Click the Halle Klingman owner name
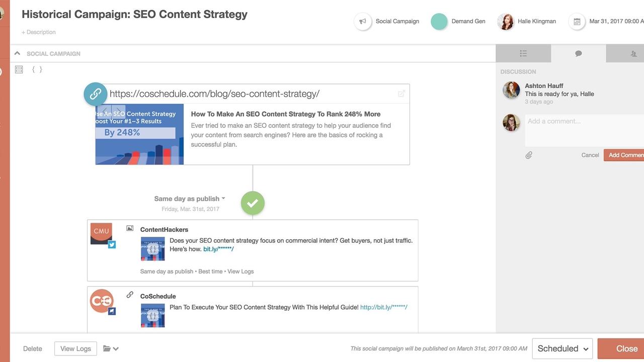Viewport: 644px width, 362px height. coord(537,22)
